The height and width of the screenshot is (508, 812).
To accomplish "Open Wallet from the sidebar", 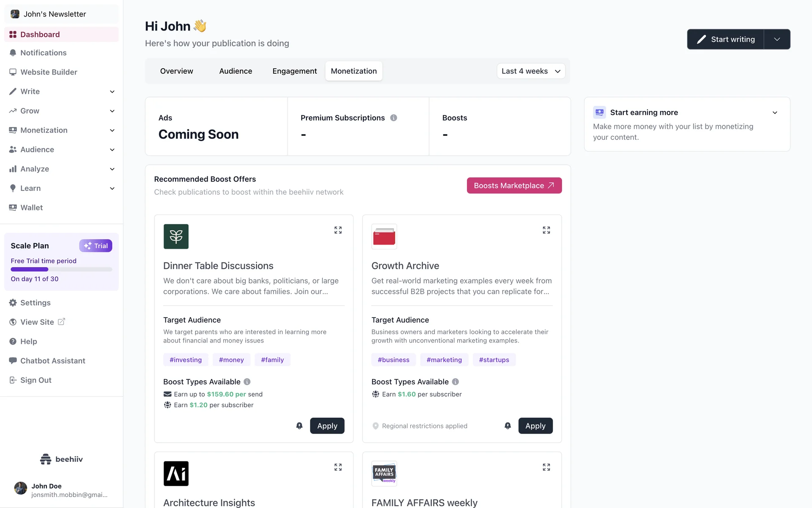I will click(x=31, y=207).
